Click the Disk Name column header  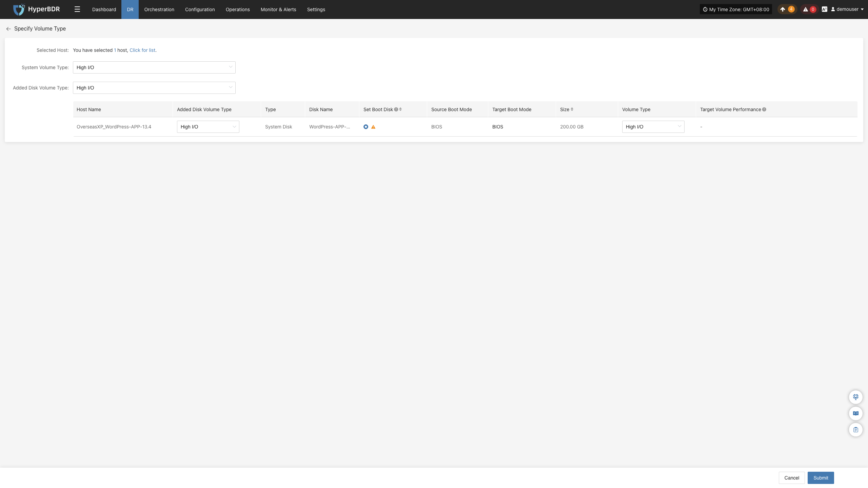[x=321, y=109]
